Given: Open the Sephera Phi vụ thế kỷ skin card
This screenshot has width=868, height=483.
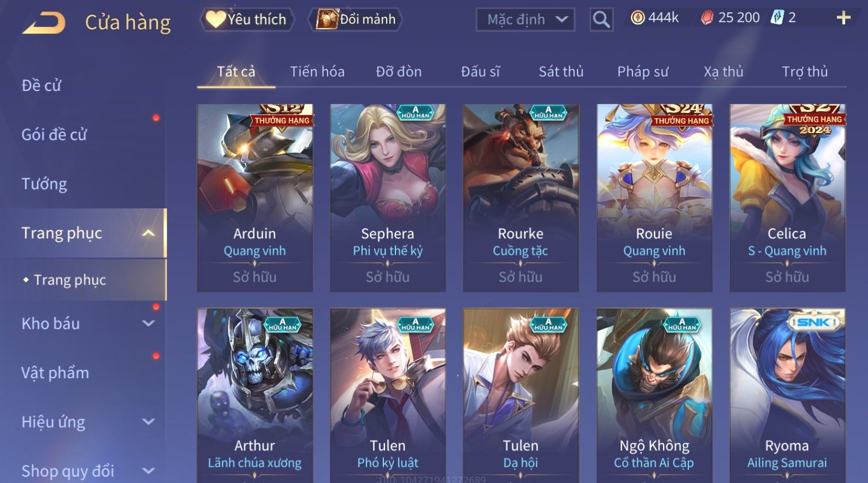Looking at the screenshot, I should point(387,197).
